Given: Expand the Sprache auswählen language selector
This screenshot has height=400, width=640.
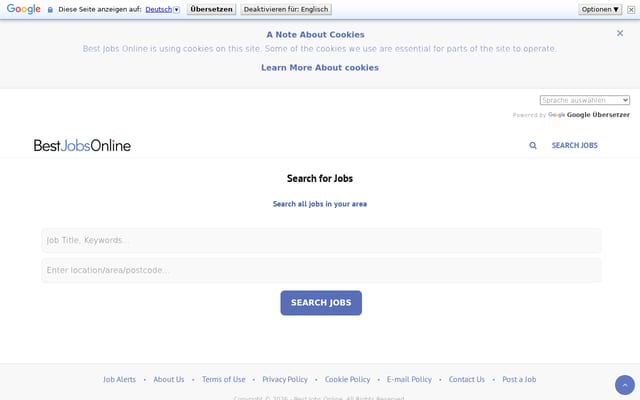Looking at the screenshot, I should pos(584,100).
